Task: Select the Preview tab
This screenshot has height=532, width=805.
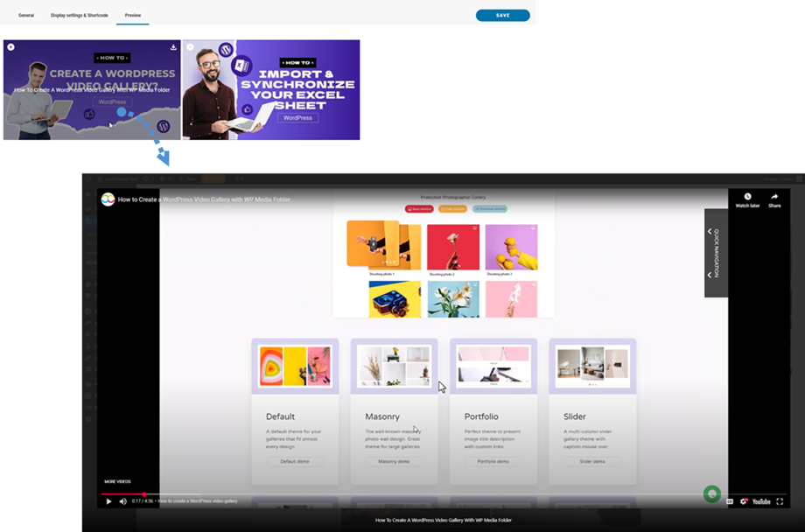Action: coord(133,15)
